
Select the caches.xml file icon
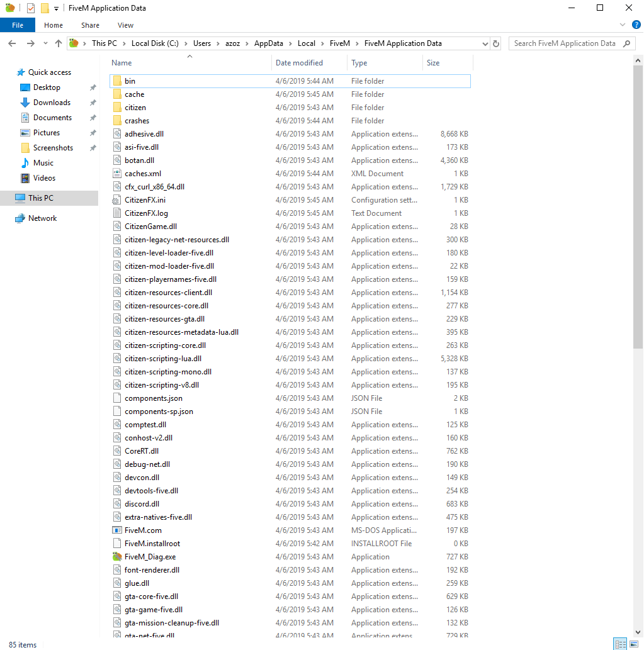[117, 173]
